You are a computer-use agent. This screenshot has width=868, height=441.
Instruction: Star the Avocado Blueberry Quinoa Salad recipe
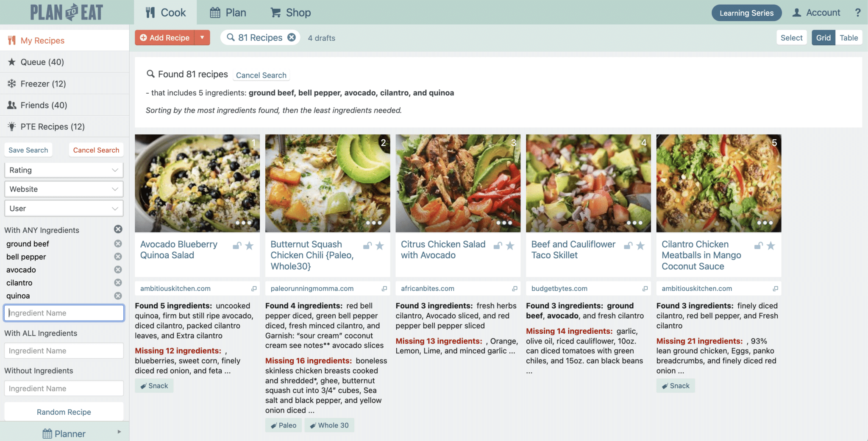tap(249, 246)
